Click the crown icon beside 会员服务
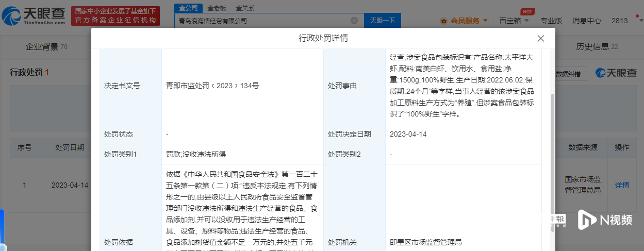Image resolution: width=644 pixels, height=251 pixels. (x=443, y=21)
